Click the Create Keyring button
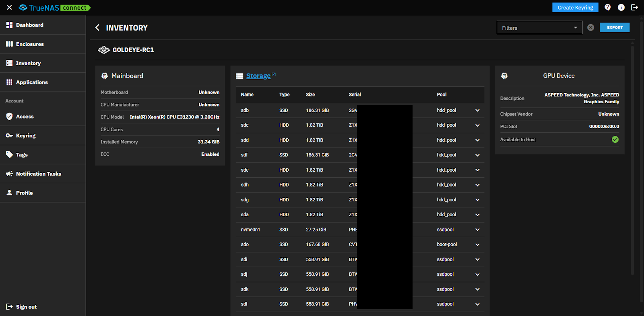Image resolution: width=644 pixels, height=316 pixels. (575, 8)
